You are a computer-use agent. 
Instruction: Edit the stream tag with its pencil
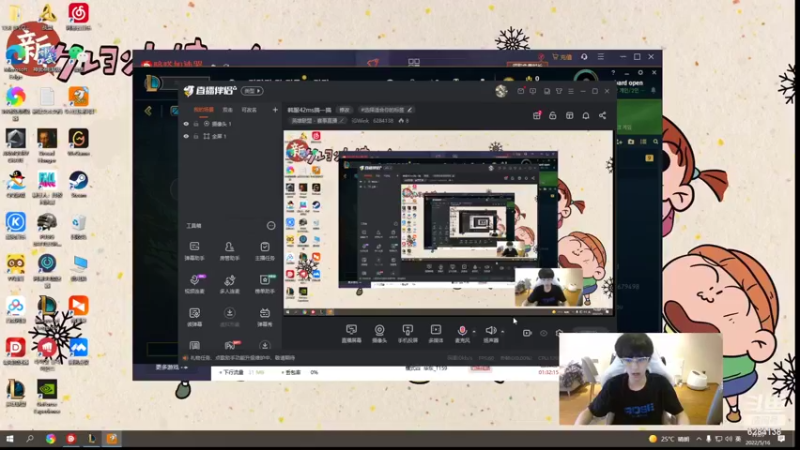(410, 110)
